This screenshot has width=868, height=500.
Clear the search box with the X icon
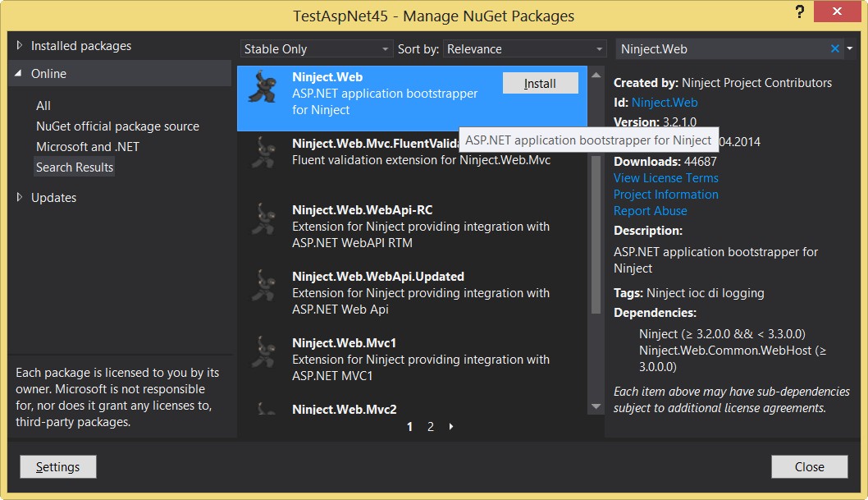(835, 48)
